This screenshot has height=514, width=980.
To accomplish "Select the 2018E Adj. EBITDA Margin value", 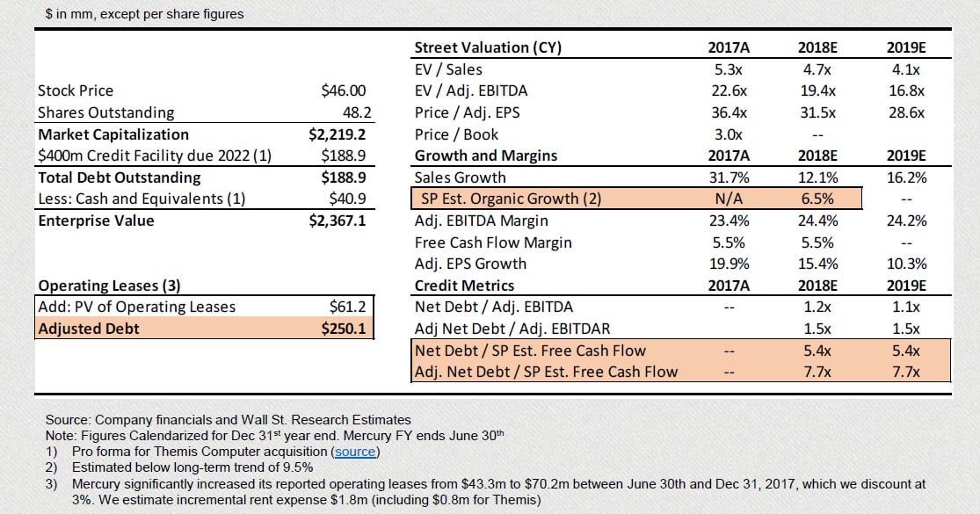I will pyautogui.click(x=817, y=221).
